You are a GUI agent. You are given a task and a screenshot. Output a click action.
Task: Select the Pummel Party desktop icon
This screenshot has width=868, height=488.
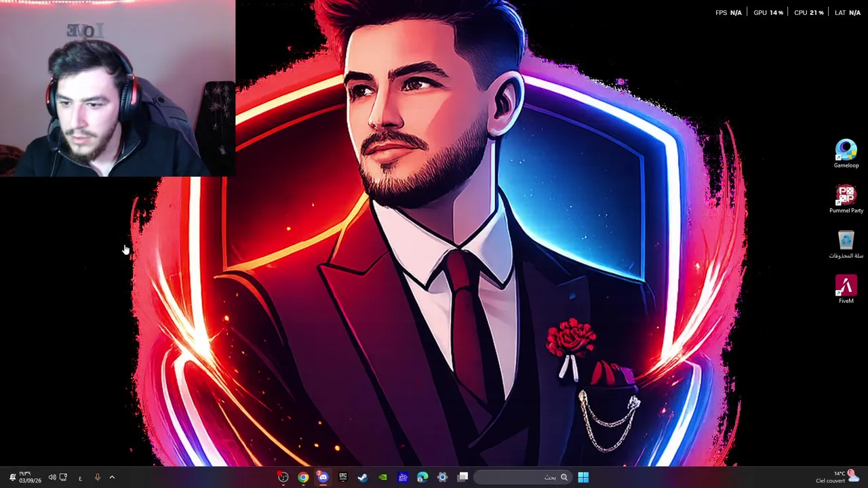tap(846, 199)
